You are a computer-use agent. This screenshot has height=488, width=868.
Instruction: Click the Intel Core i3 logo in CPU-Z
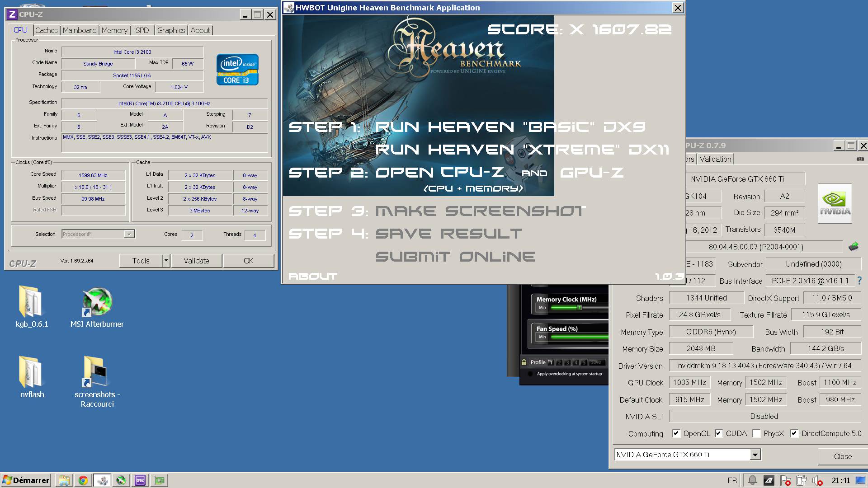[x=237, y=70]
